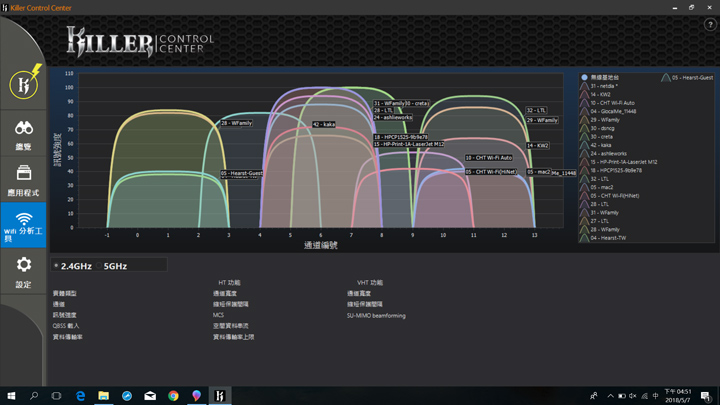The height and width of the screenshot is (405, 720).
Task: Click the 無線基地台 legend dot
Action: tap(585, 78)
